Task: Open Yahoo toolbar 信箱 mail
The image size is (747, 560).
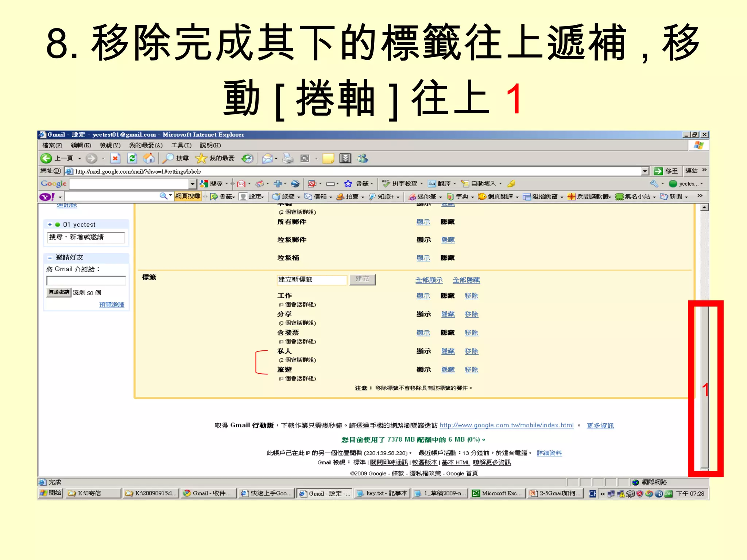Action: pos(316,197)
